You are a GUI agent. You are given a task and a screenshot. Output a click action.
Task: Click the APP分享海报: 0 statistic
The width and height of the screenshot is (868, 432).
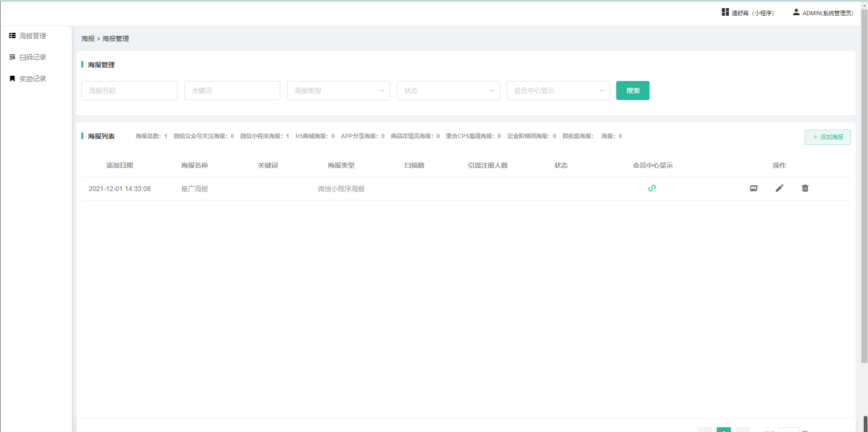[x=363, y=136]
